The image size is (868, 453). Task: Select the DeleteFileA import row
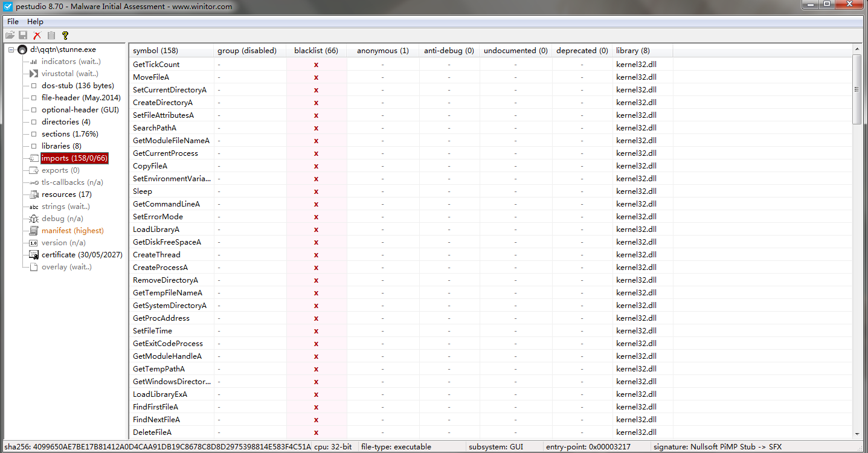point(490,432)
